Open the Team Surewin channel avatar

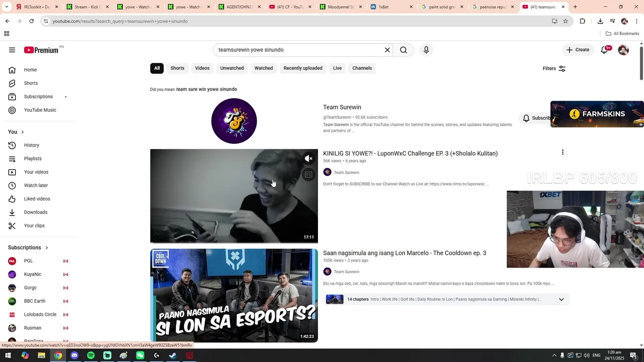(x=234, y=121)
